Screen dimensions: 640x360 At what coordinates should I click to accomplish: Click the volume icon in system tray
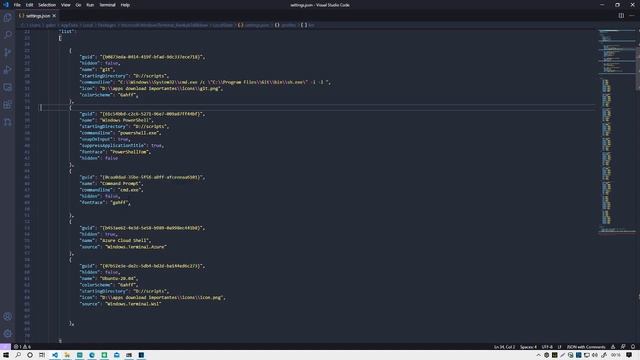tap(595, 355)
